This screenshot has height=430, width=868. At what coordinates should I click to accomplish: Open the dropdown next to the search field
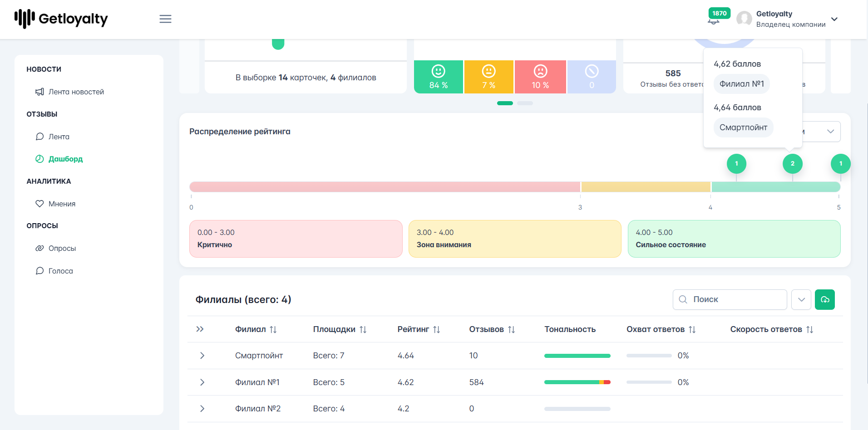pos(801,300)
